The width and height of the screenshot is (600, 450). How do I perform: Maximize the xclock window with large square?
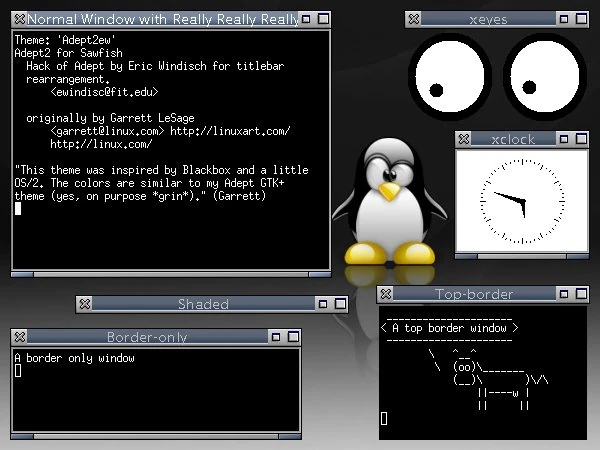coord(581,139)
